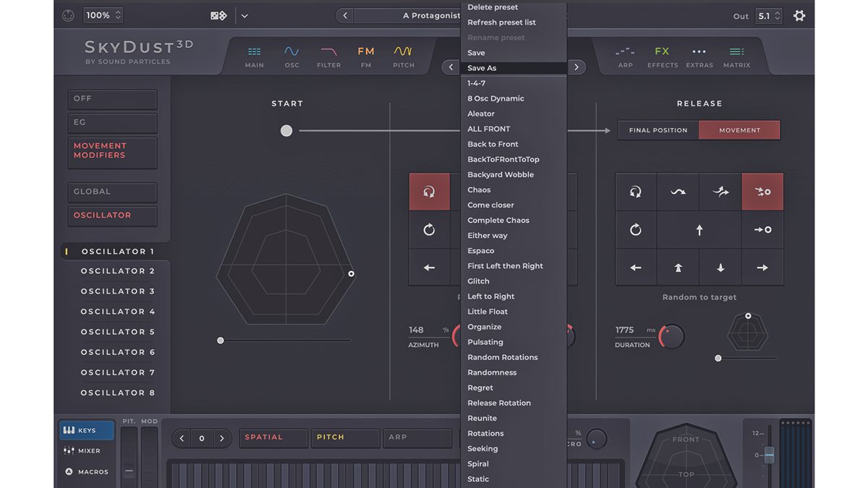Screen dimensions: 868x488
Task: Enable the EG envelope mode
Action: coord(112,123)
